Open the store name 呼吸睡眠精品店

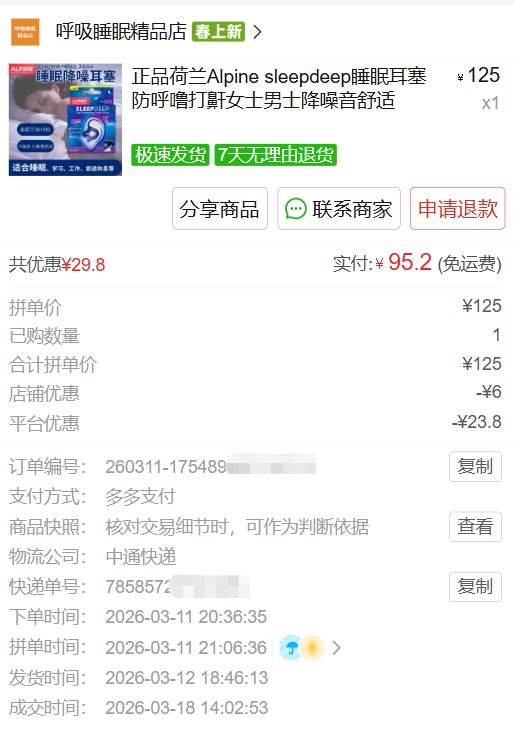121,32
